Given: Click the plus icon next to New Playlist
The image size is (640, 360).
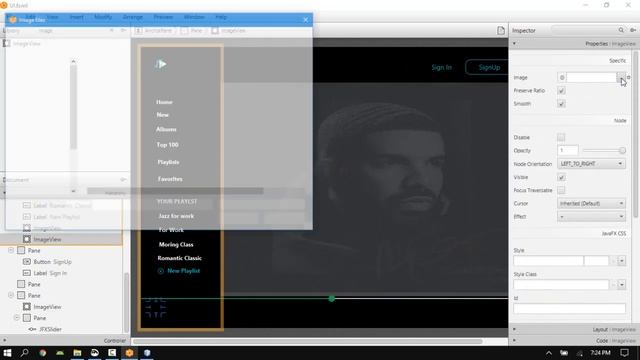Looking at the screenshot, I should click(160, 271).
